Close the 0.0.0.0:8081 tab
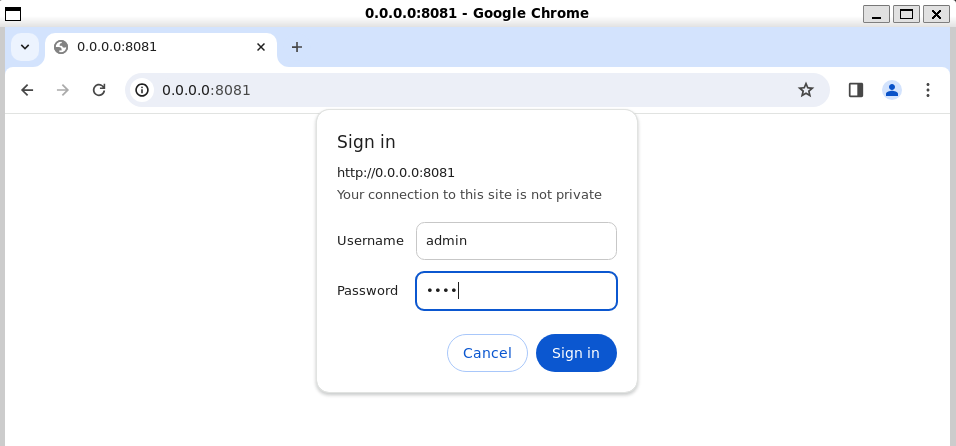The image size is (956, 446). (262, 47)
